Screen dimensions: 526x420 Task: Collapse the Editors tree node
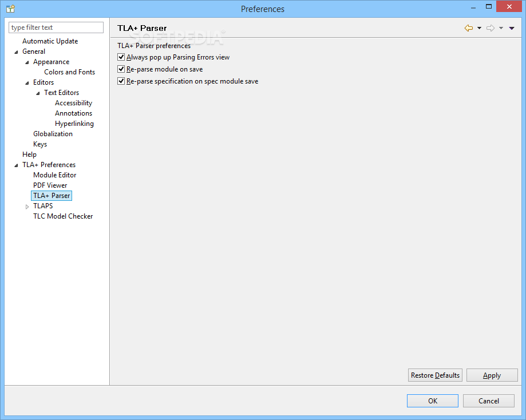click(27, 83)
